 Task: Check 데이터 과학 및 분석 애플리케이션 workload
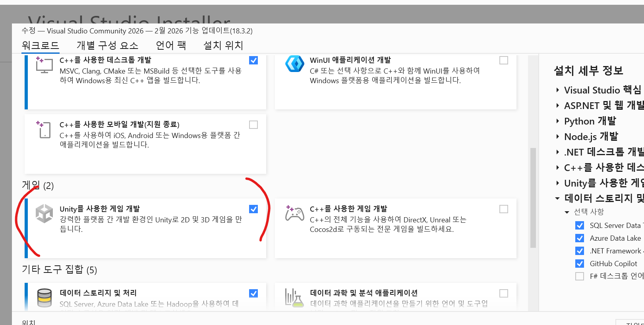click(x=504, y=293)
